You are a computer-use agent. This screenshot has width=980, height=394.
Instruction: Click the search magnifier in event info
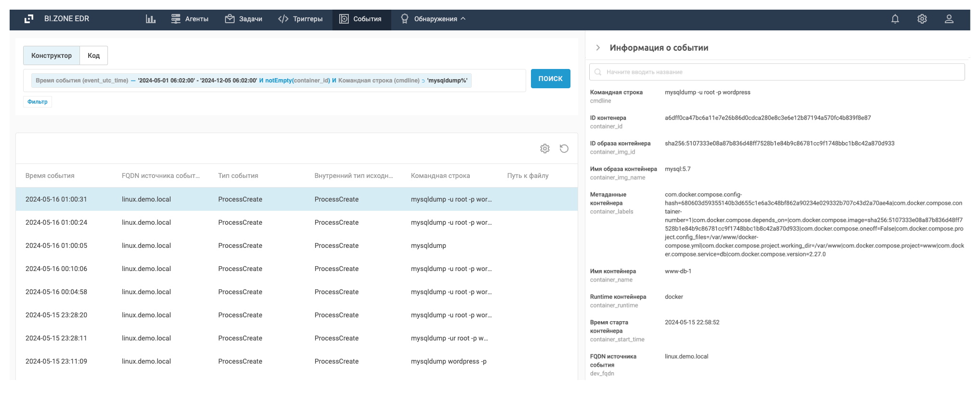pyautogui.click(x=598, y=72)
